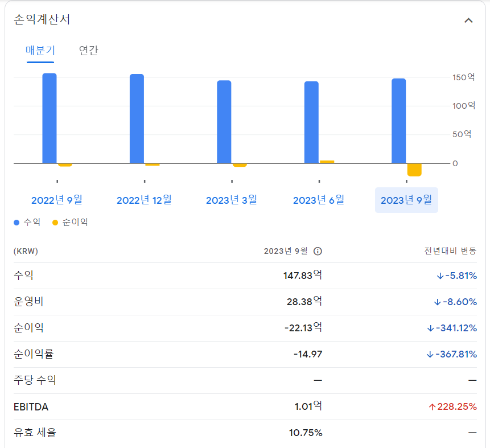Click the -341.12% change value
Image resolution: width=490 pixels, height=448 pixels.
452,328
